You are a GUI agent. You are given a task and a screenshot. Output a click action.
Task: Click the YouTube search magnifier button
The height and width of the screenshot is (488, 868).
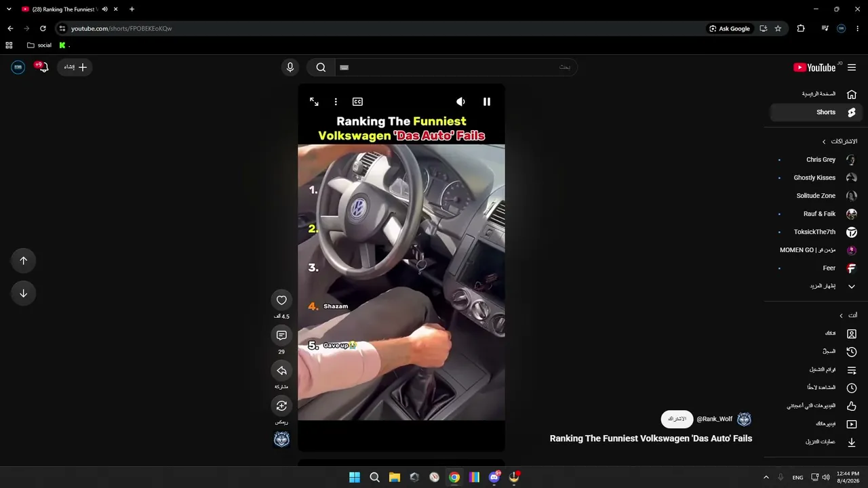point(321,67)
